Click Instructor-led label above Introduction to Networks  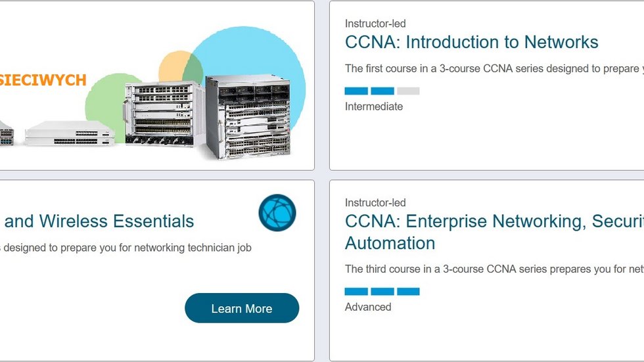(375, 24)
